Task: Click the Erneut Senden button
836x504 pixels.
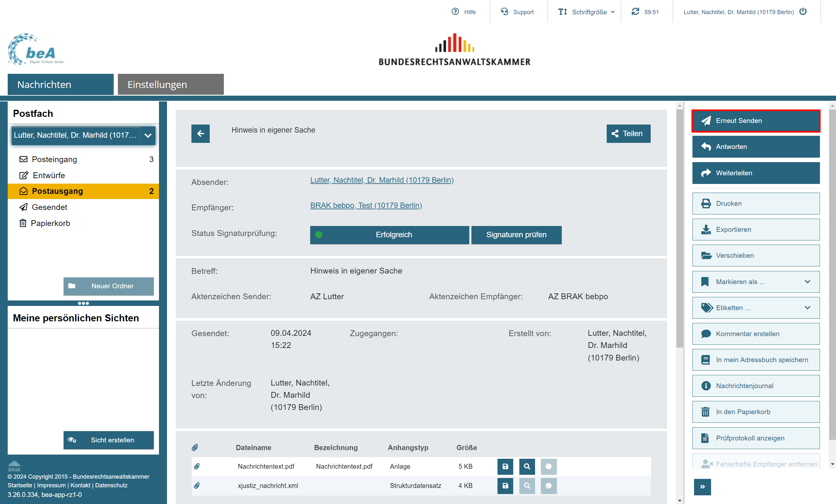Action: [x=756, y=121]
